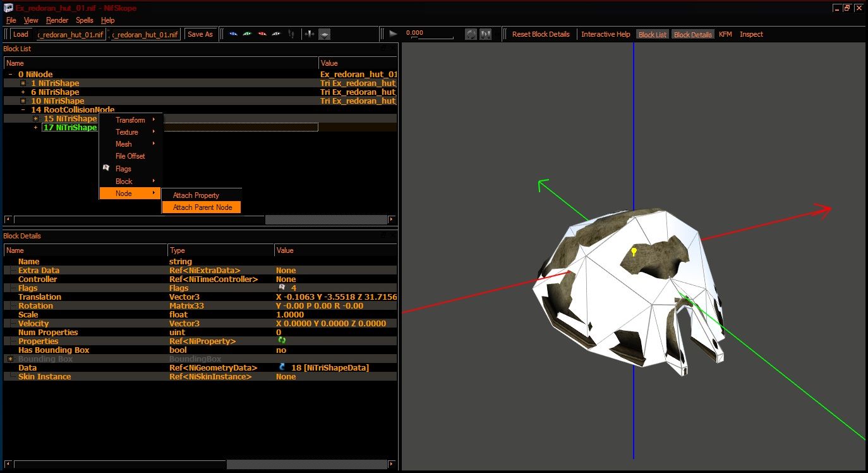Toggle the Block List panel button in toolbar

click(653, 34)
